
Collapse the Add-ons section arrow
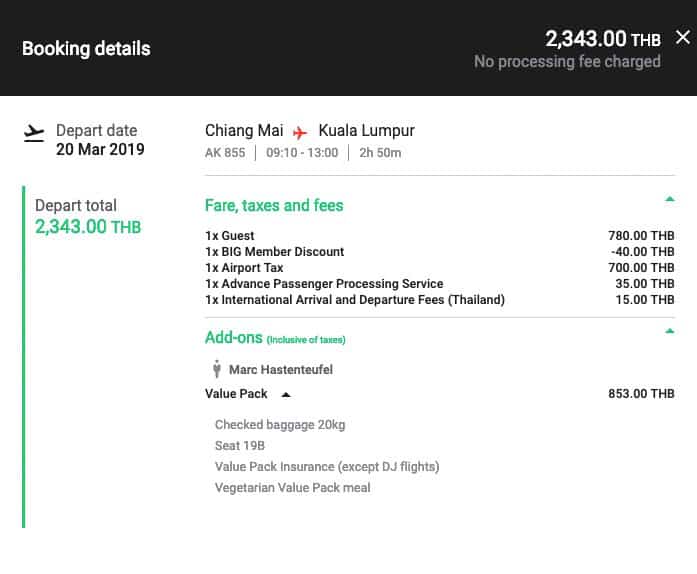coord(669,331)
